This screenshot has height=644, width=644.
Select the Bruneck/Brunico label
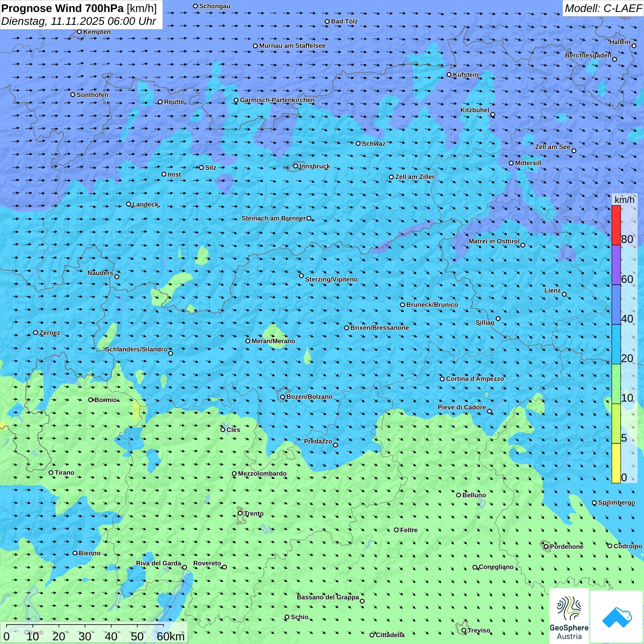point(432,305)
